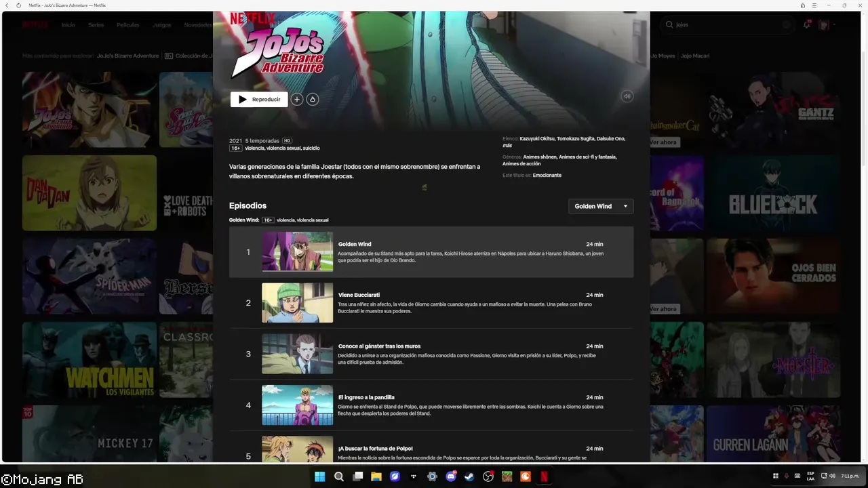868x488 pixels.
Task: Open cast member Kazuyuki Okitsu link
Action: (x=538, y=138)
